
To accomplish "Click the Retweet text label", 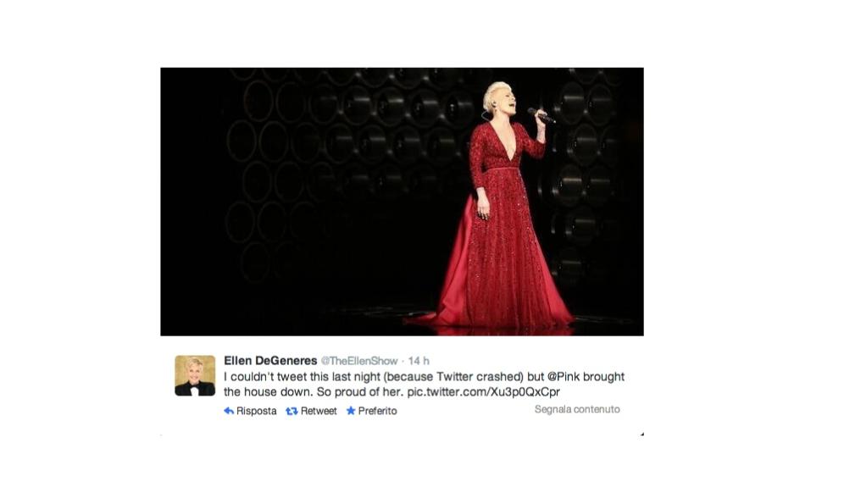I will click(319, 411).
